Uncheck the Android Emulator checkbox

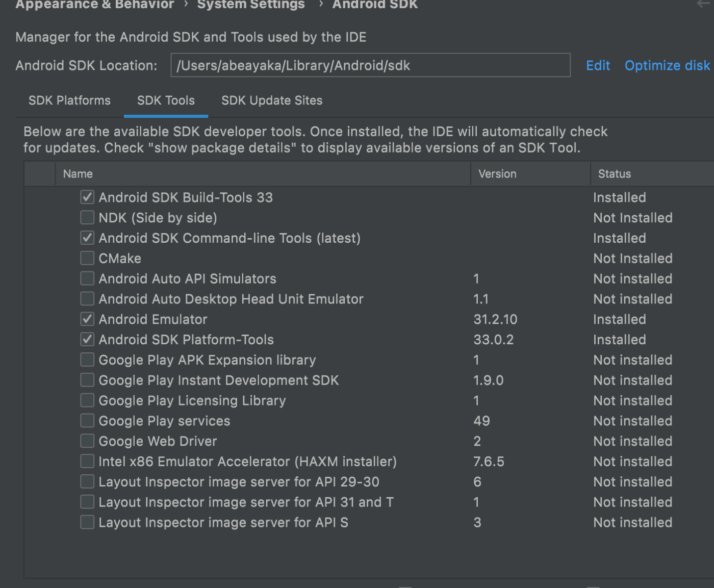coord(87,319)
